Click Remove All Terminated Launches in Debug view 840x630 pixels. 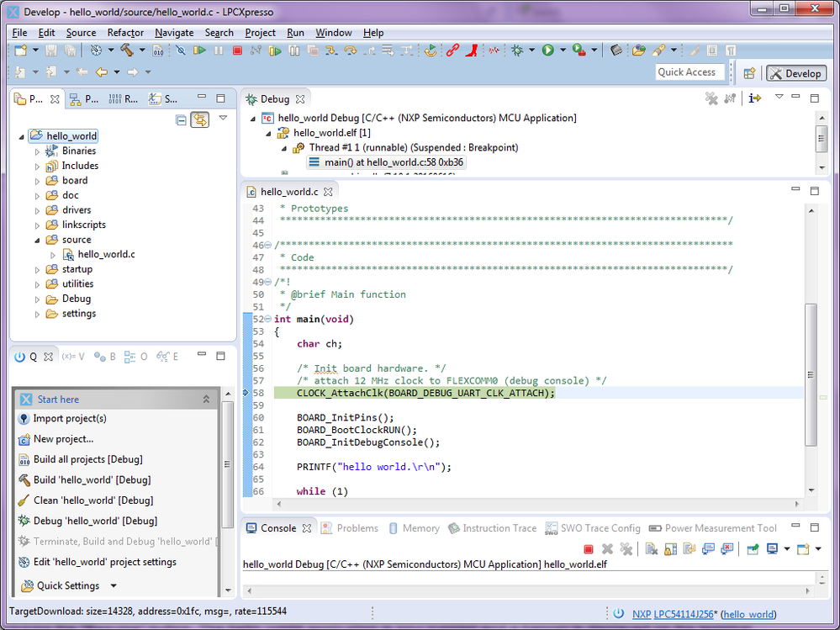tap(711, 98)
